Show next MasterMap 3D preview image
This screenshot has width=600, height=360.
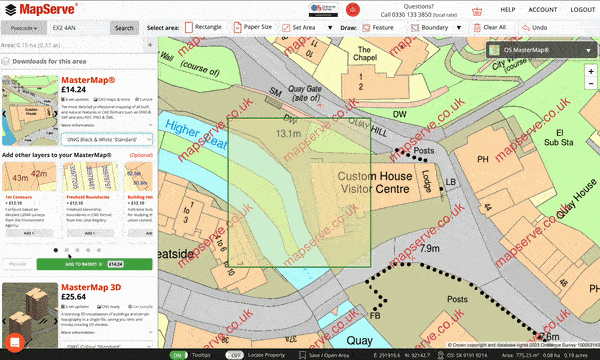tap(55, 321)
